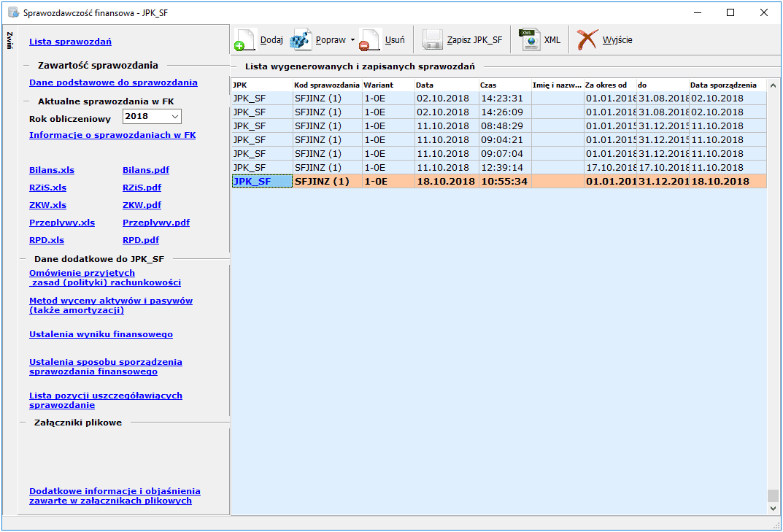Click the highlighted JPK_SF cell in selected row
The image size is (783, 532).
click(262, 181)
